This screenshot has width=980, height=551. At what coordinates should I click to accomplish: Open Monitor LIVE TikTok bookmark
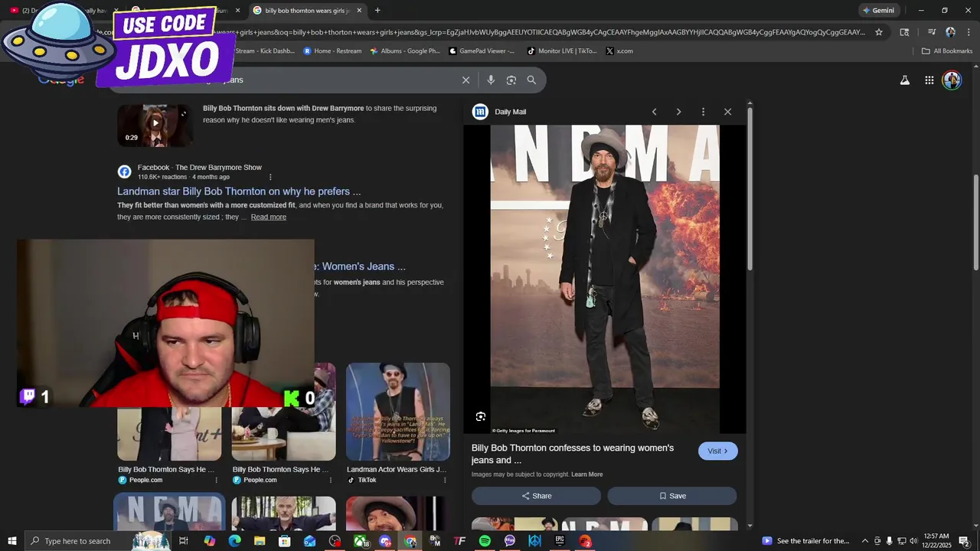561,51
